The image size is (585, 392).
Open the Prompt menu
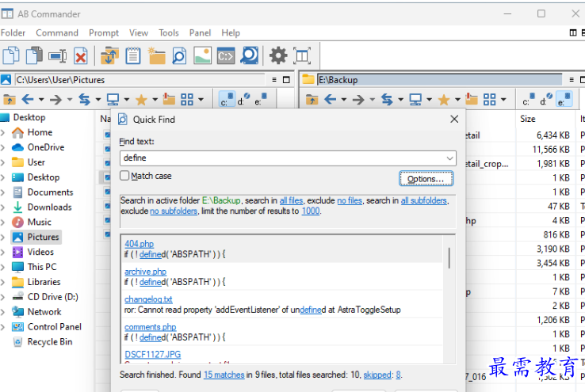coord(104,32)
